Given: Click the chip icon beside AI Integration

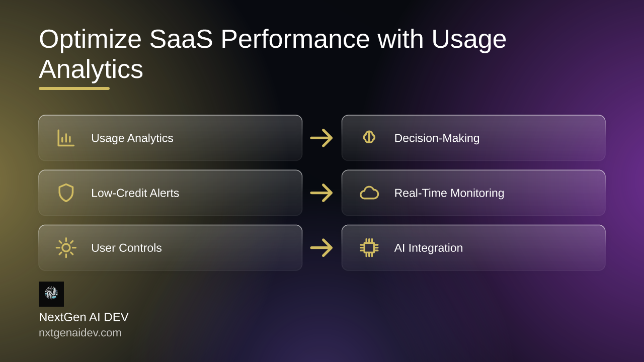Looking at the screenshot, I should click(x=369, y=247).
